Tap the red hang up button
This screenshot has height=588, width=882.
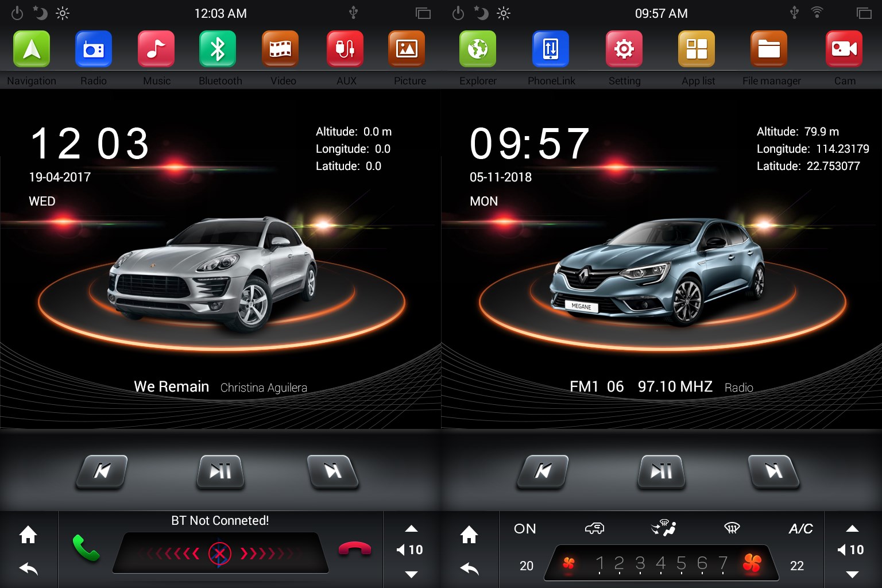355,548
